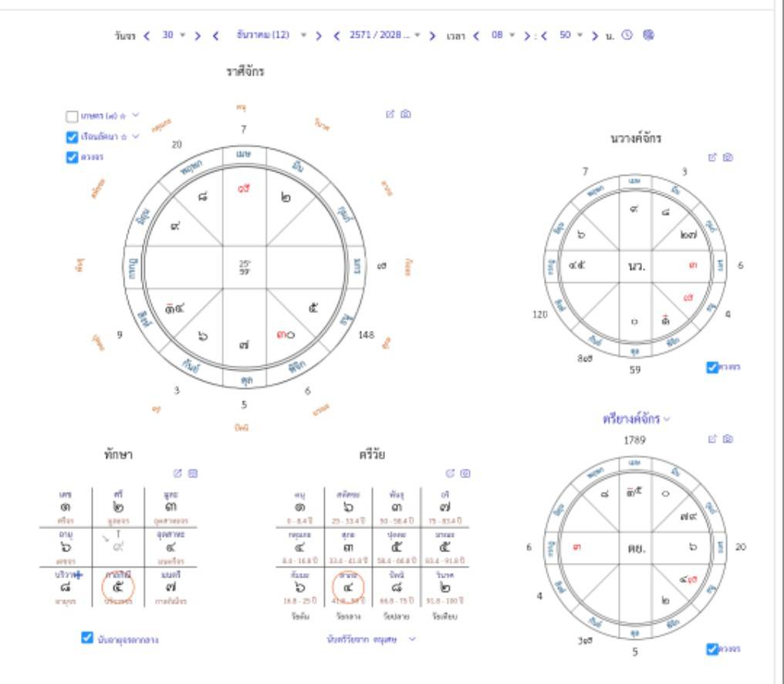
Task: Click the circled ๕ cell in ทักษา table
Action: 118,588
